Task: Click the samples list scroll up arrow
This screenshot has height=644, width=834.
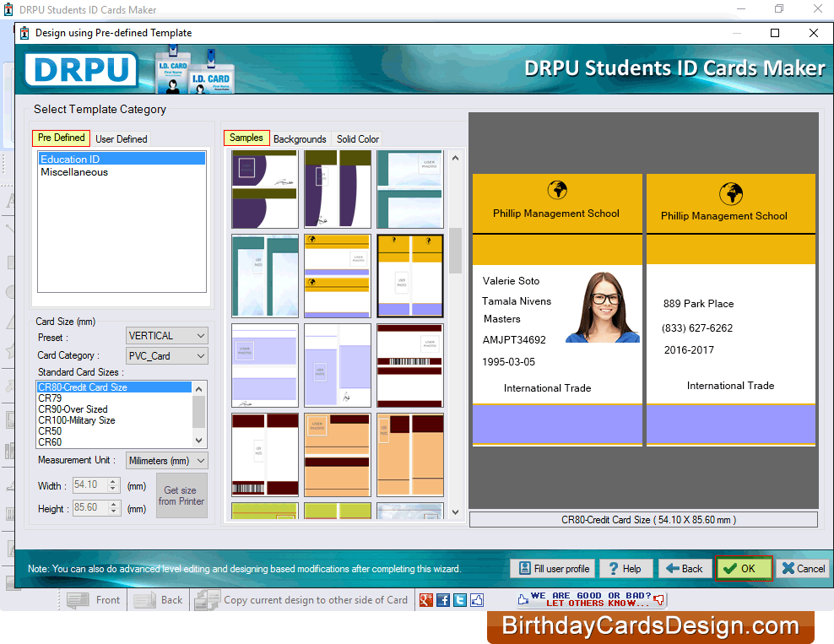Action: pyautogui.click(x=455, y=158)
